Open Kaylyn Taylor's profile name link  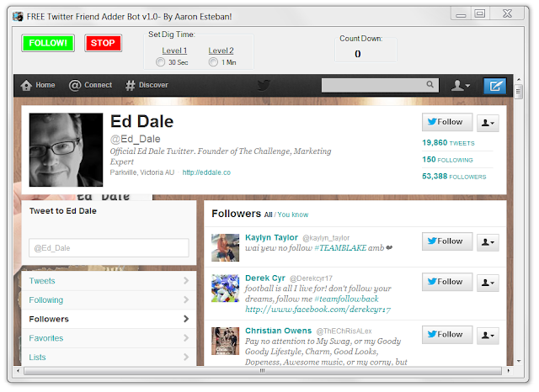click(x=271, y=237)
